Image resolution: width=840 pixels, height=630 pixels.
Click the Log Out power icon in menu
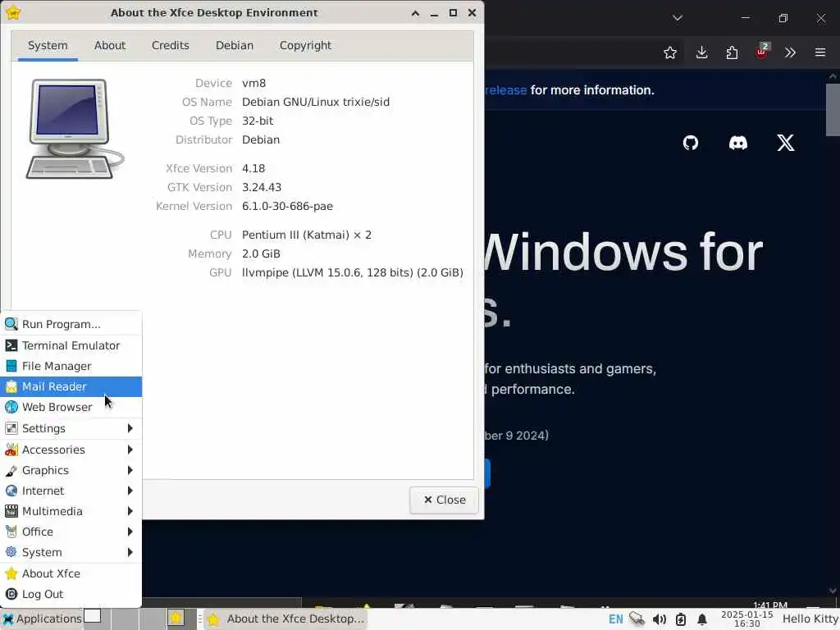pyautogui.click(x=11, y=594)
